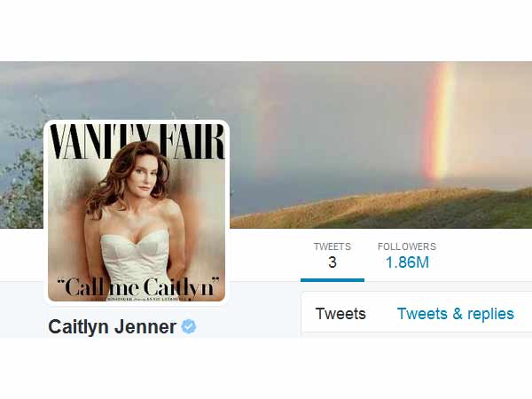
Task: Click the rainbow in the header banner
Action: (x=440, y=122)
